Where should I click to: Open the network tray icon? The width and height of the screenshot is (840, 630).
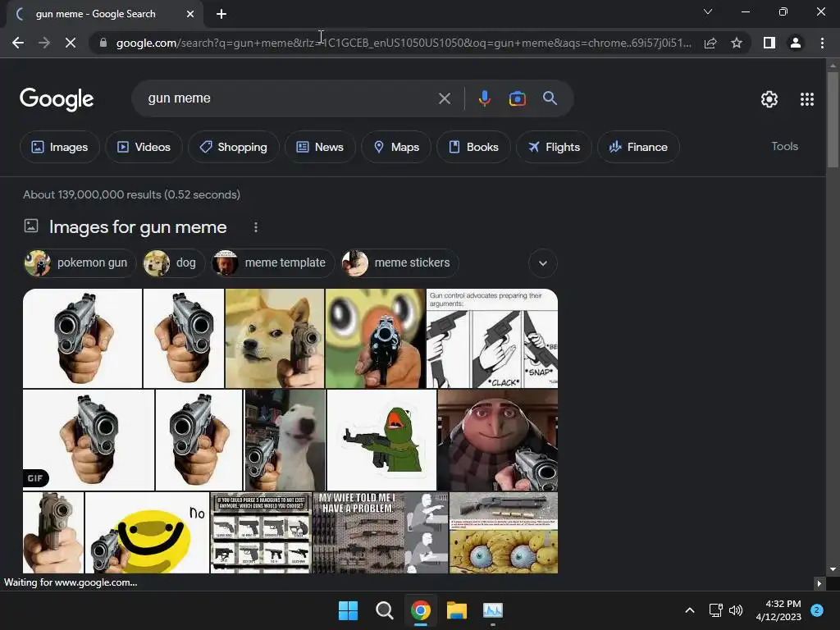[x=715, y=610]
